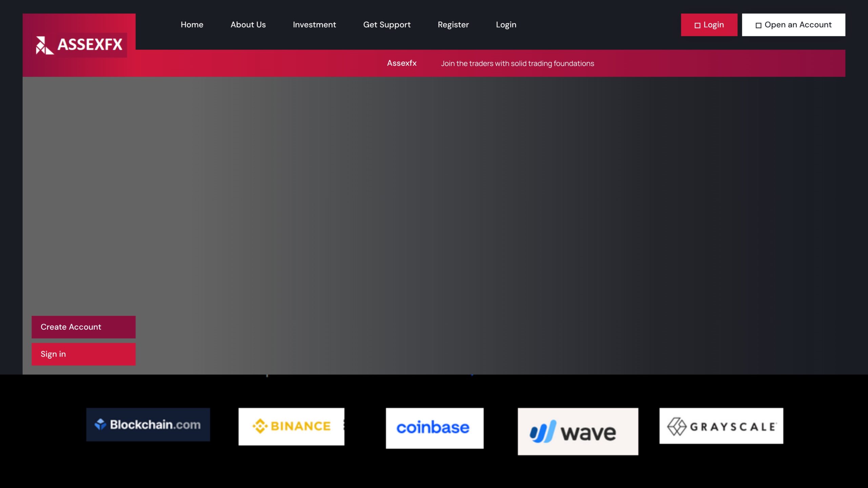Click the icon inside red Login button

pyautogui.click(x=697, y=25)
